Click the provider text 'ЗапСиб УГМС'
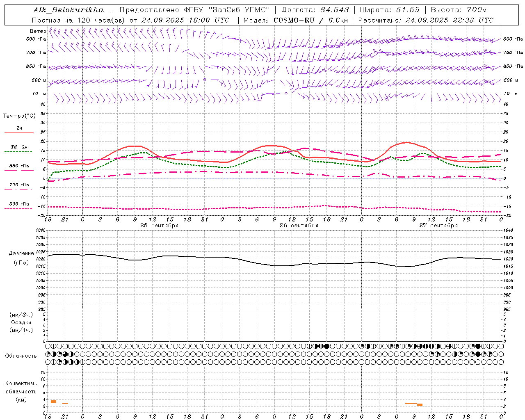525x420 pixels. coord(240,10)
